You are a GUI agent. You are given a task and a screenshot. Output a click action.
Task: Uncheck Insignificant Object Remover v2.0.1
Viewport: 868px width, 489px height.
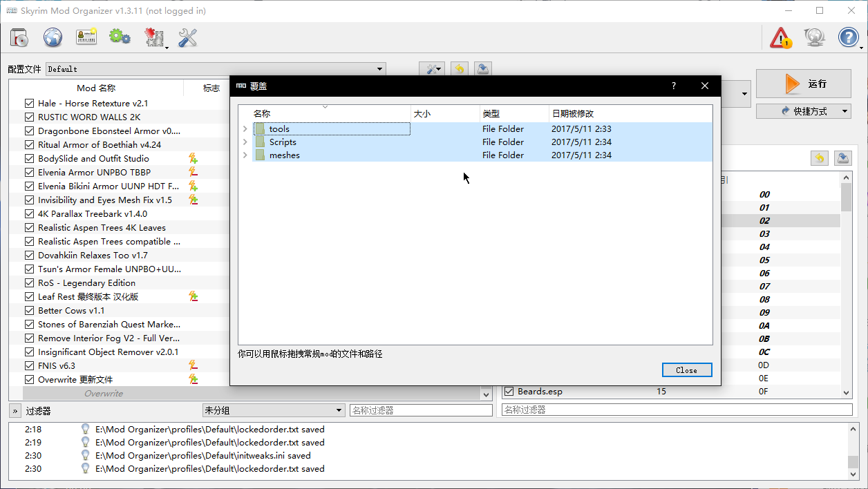pyautogui.click(x=29, y=352)
